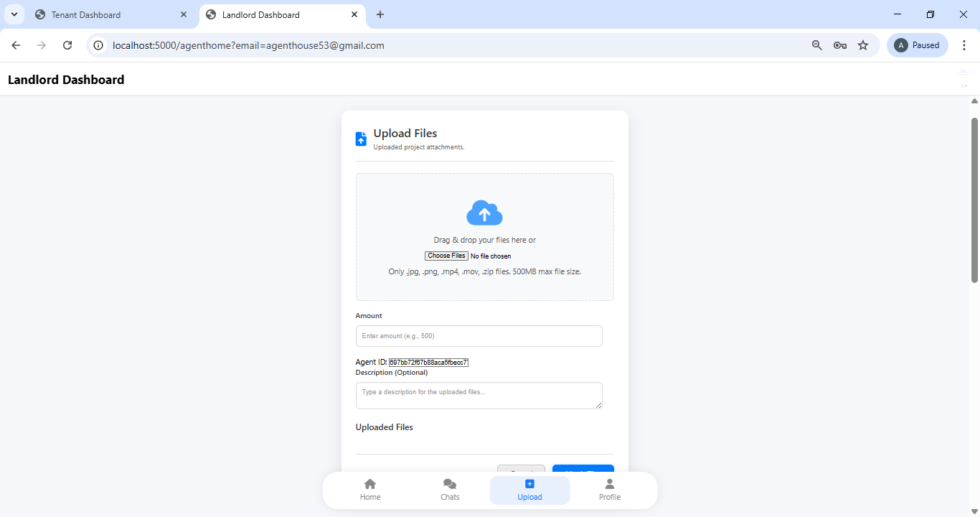Bookmark the page using the star icon
The width and height of the screenshot is (980, 517).
863,45
